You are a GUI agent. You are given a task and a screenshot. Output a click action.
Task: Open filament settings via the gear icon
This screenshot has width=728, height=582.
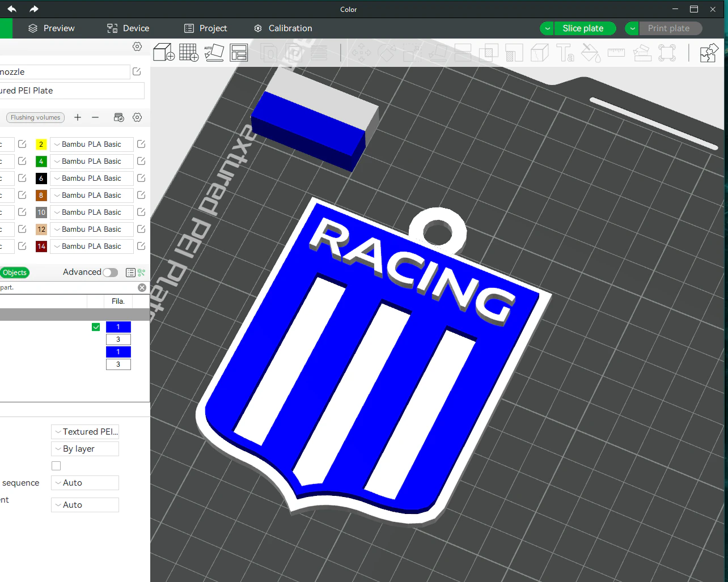pos(137,117)
